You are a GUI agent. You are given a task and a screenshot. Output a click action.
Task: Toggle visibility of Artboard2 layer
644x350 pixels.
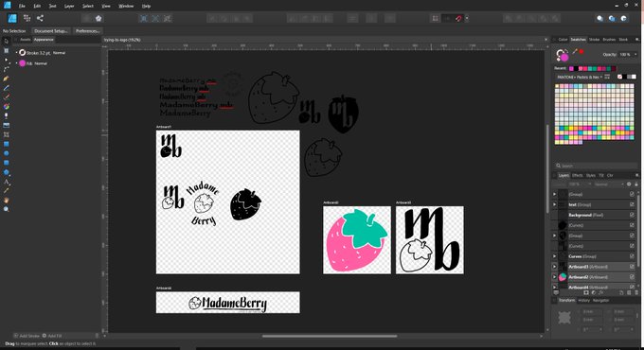632,277
